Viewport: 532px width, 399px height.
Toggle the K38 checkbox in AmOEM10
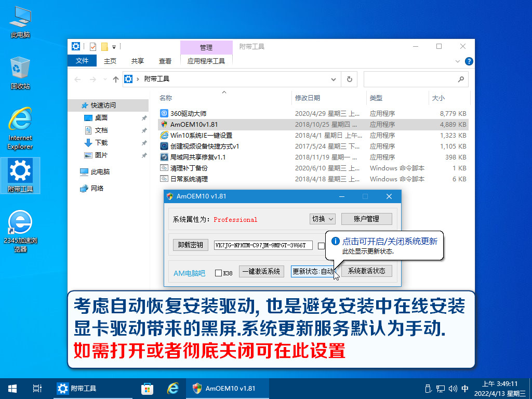[219, 273]
